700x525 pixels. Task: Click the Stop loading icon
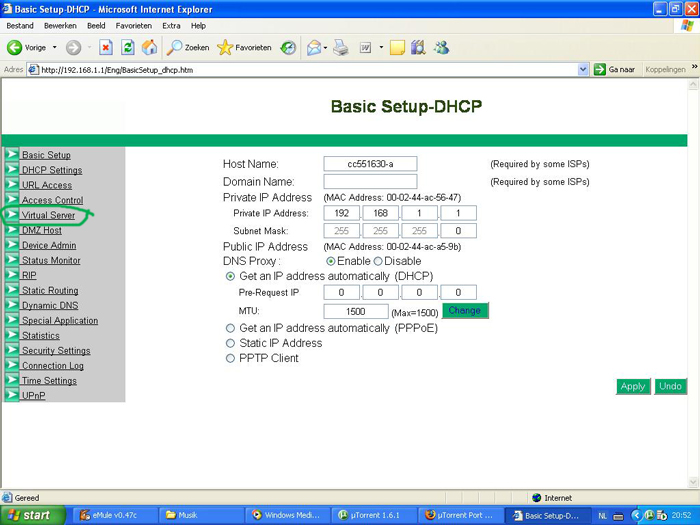click(106, 47)
